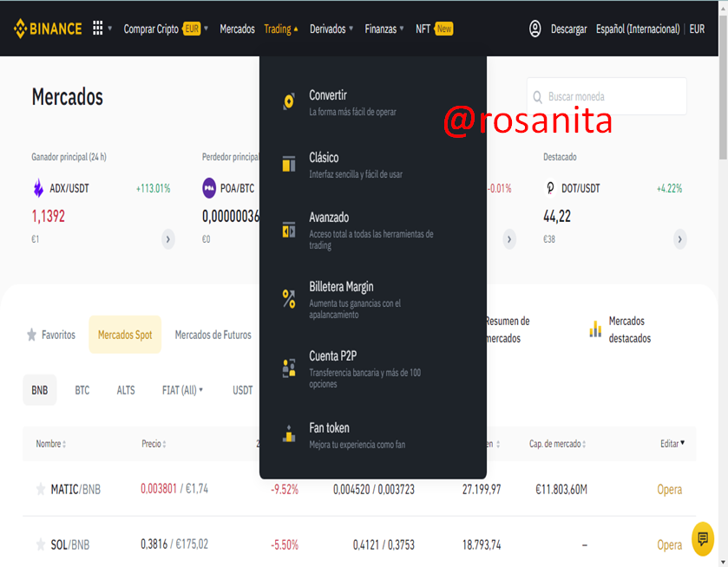Expand the apps grid dropdown arrow

coord(110,29)
